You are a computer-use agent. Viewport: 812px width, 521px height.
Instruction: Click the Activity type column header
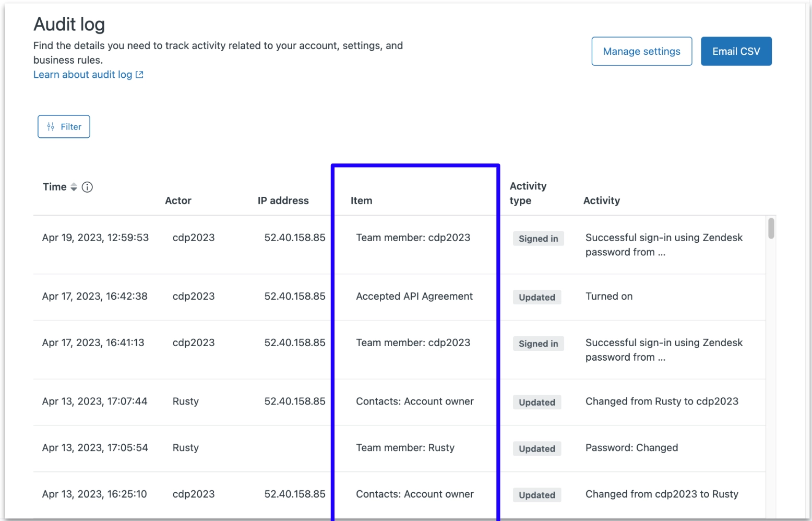tap(529, 193)
